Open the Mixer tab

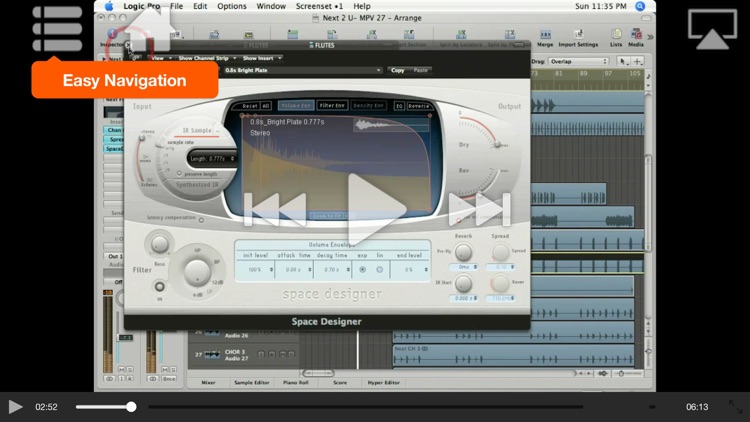coord(209,383)
